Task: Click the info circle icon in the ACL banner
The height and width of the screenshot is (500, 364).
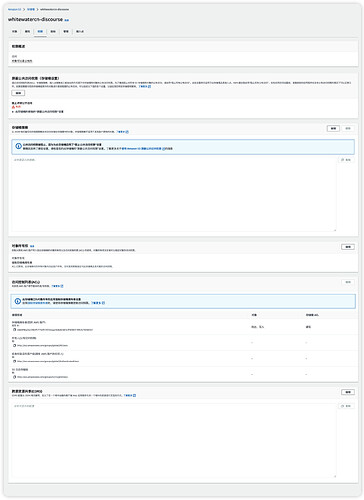Action: 18,301
